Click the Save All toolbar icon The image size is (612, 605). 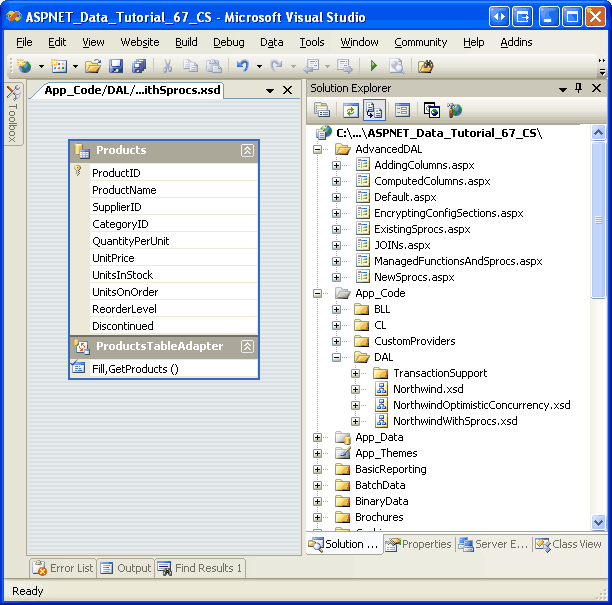coord(139,66)
